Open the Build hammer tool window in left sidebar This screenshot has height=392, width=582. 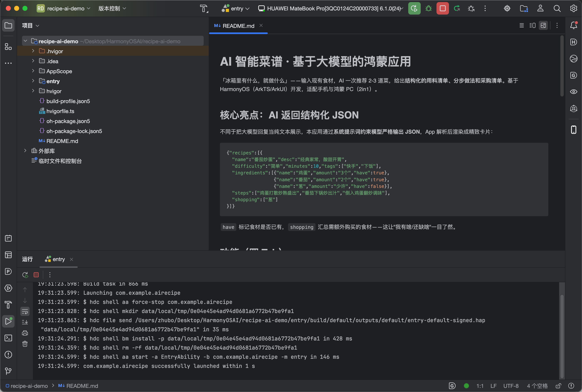point(8,305)
